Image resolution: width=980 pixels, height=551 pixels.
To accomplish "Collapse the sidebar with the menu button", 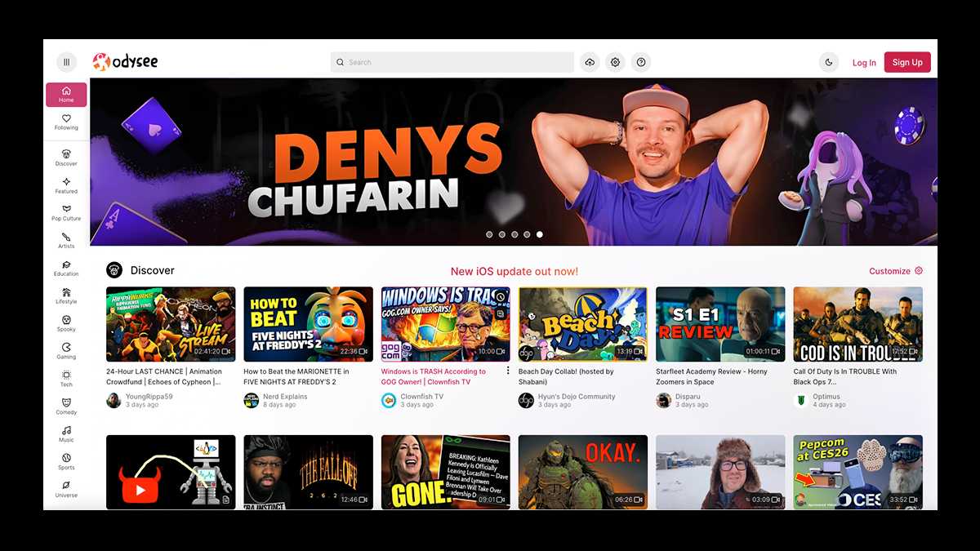I will coord(66,62).
